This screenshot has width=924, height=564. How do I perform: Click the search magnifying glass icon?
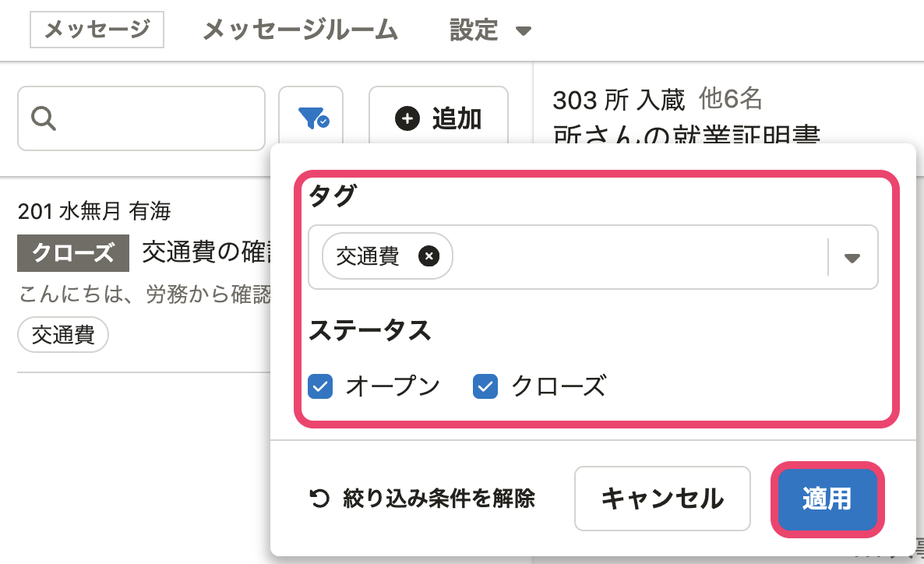coord(44,118)
